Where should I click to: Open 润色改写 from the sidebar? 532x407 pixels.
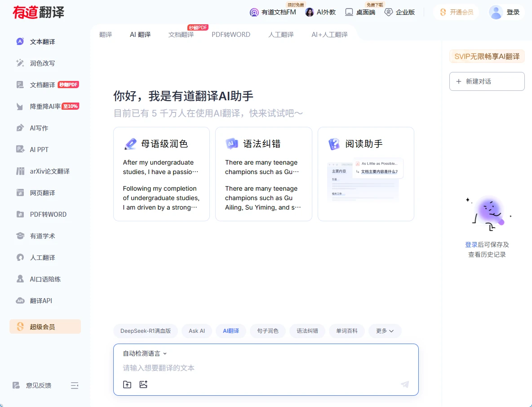[x=42, y=63]
